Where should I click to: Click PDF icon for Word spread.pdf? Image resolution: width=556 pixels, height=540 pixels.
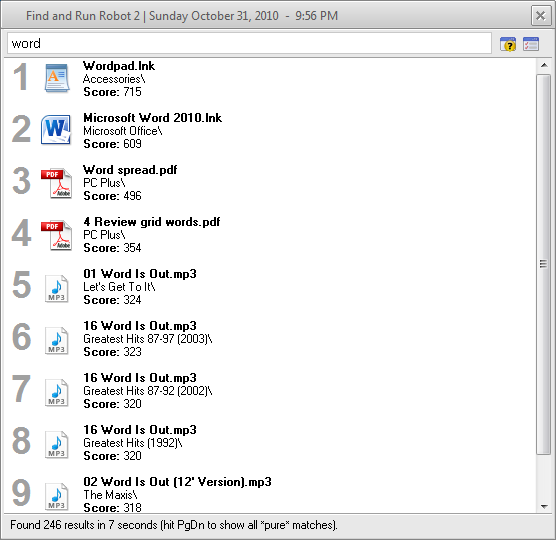(x=56, y=183)
